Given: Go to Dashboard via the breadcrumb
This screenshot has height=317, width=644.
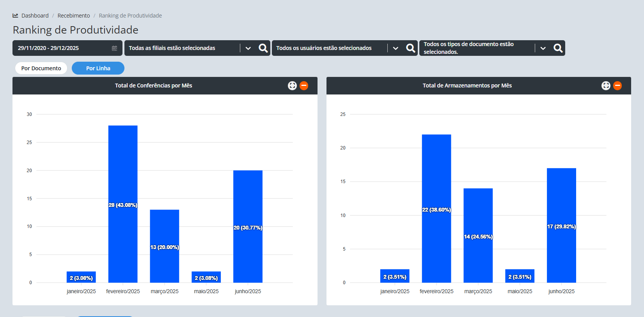Looking at the screenshot, I should click(x=35, y=16).
